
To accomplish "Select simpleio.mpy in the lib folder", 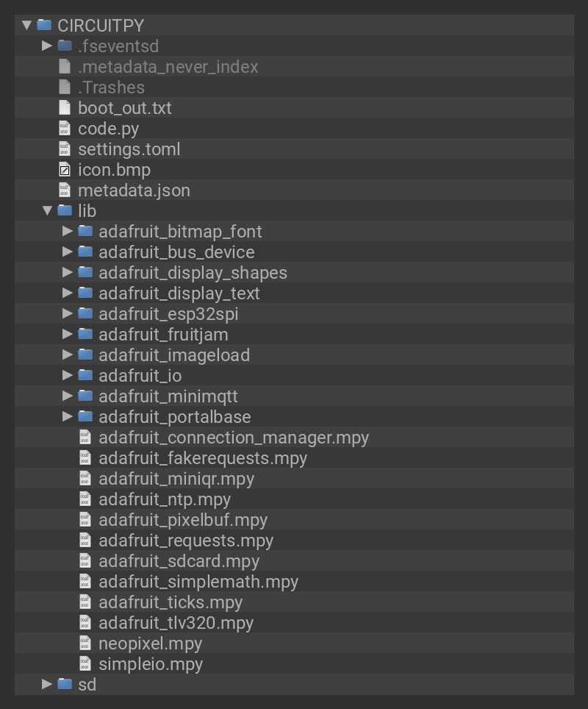I will [x=150, y=664].
